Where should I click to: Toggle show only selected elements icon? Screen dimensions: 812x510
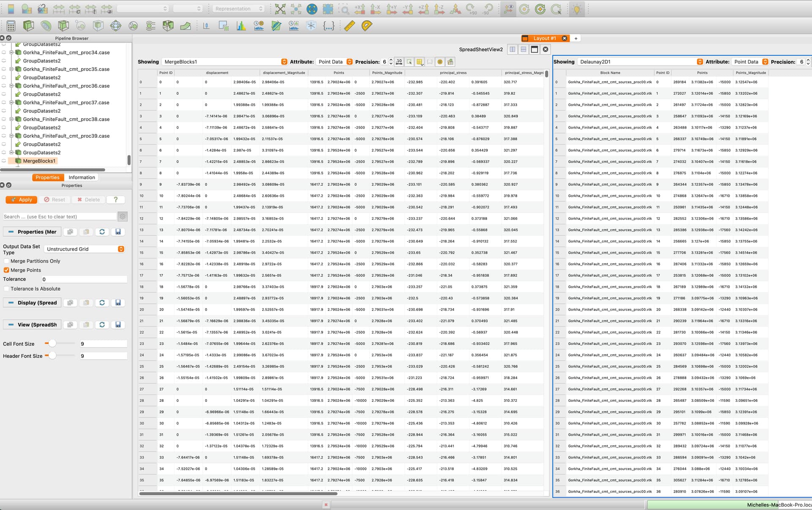coord(409,62)
